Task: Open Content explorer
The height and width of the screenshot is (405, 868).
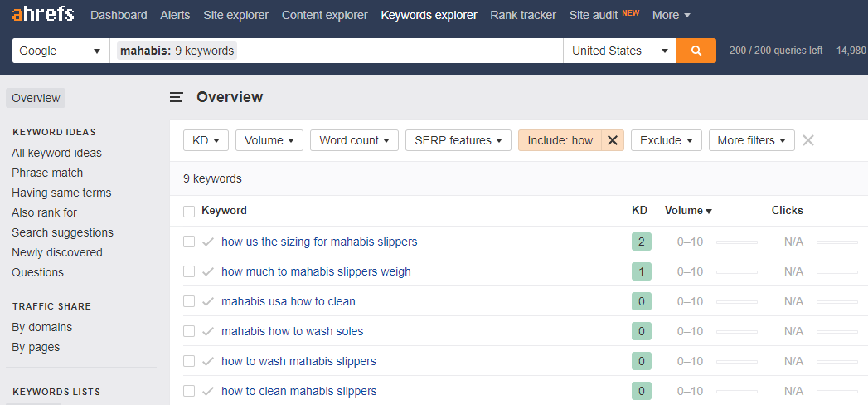Action: click(x=324, y=15)
